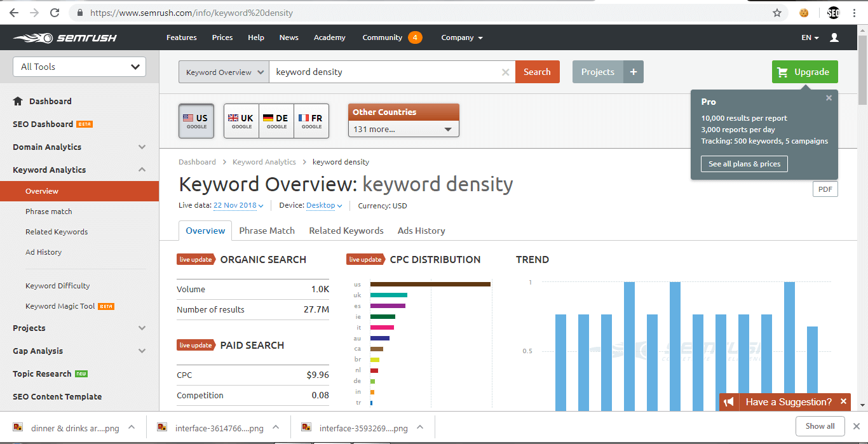Open the Other Countries 131 more dropdown
Image resolution: width=868 pixels, height=444 pixels.
403,128
